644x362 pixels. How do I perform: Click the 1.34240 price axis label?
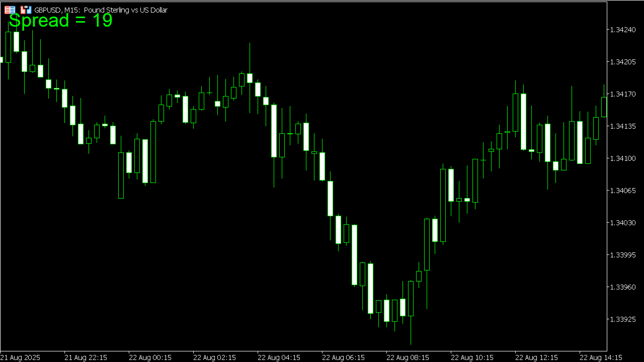coord(623,30)
